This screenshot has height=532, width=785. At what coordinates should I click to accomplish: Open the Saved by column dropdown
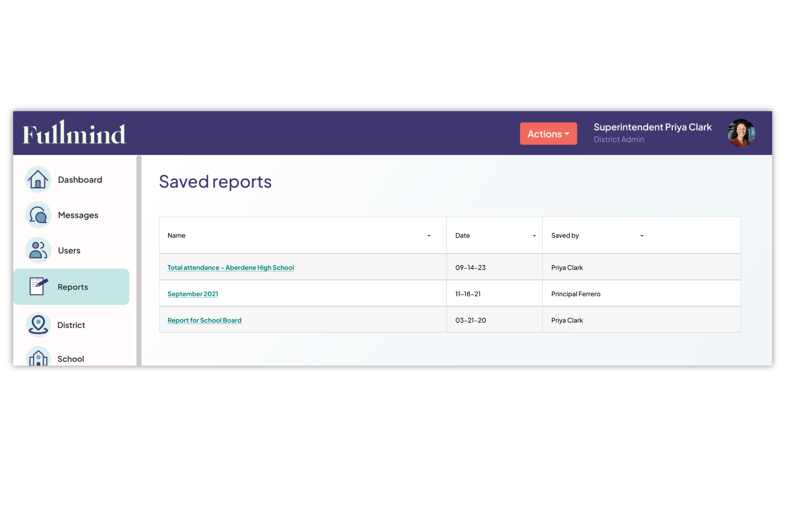click(641, 236)
